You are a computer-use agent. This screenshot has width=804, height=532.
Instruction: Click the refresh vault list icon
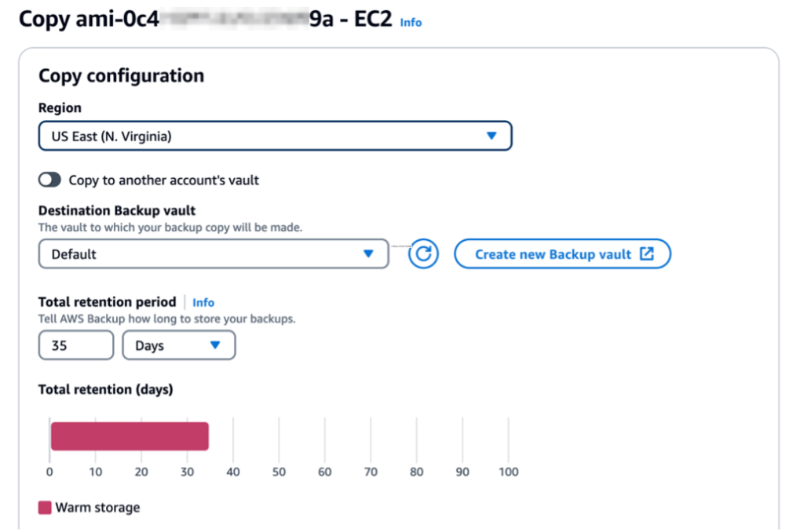422,253
